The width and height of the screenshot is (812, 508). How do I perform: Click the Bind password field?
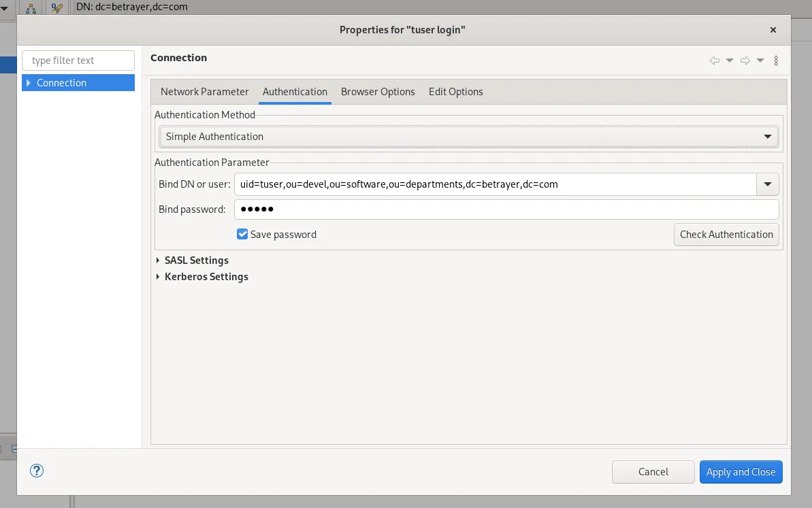[x=506, y=209]
